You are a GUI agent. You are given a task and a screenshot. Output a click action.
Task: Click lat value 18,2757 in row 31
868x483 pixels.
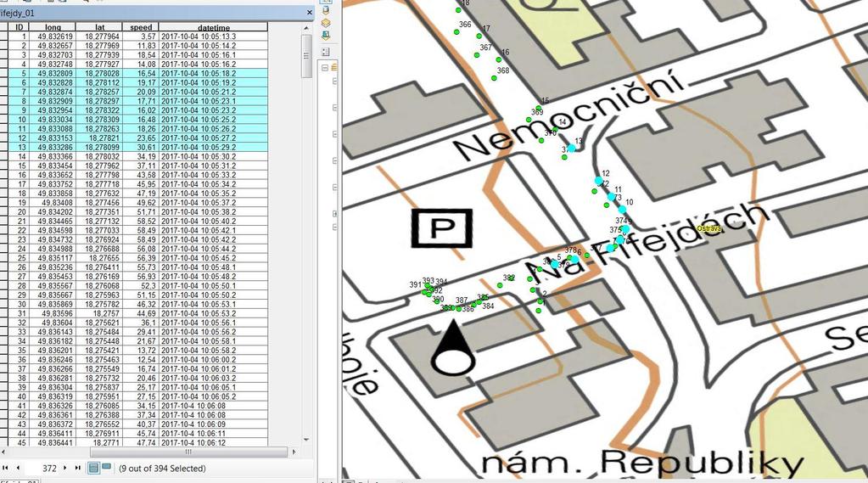99,313
